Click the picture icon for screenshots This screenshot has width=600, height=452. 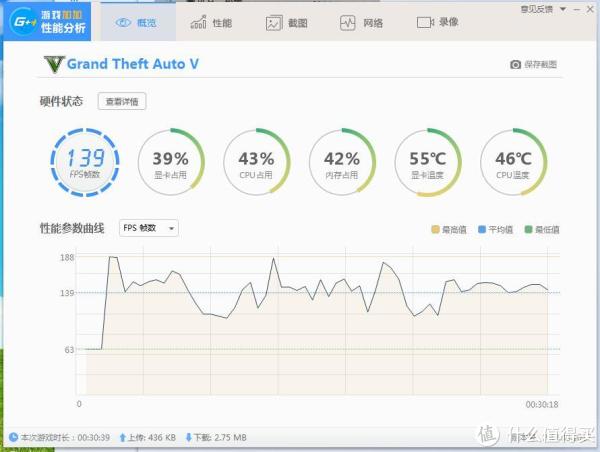(x=274, y=23)
